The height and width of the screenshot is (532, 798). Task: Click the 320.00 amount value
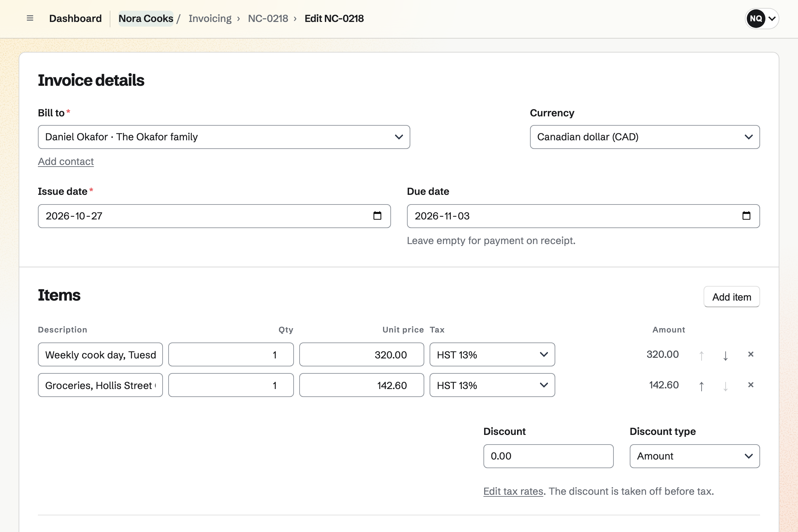point(663,354)
